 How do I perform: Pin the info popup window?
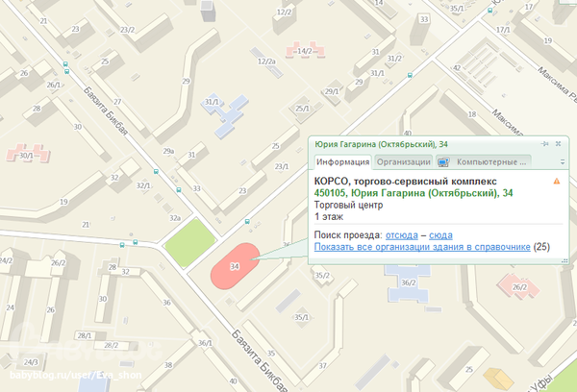(544, 143)
